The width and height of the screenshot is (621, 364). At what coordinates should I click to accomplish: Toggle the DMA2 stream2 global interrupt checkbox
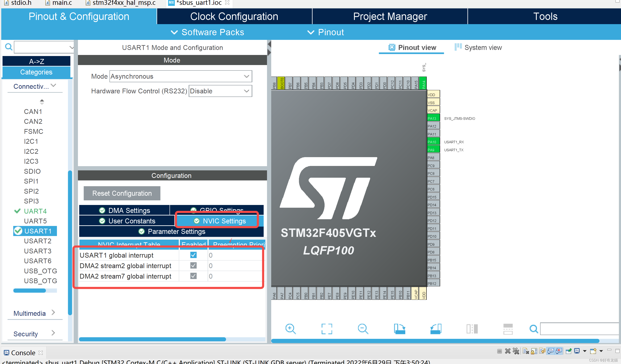[193, 266]
